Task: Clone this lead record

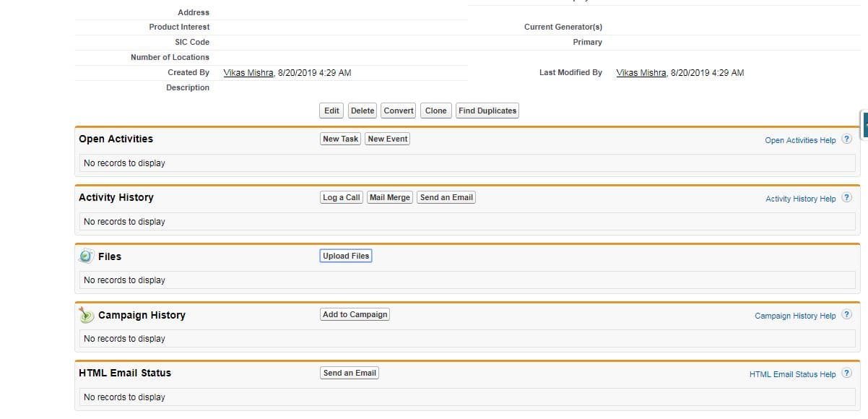Action: [x=436, y=111]
